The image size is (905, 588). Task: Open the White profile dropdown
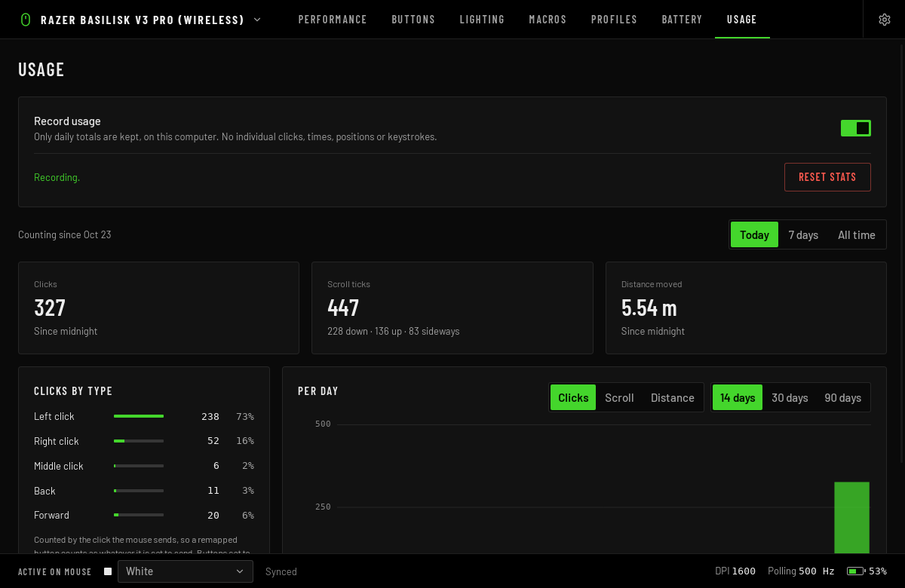pyautogui.click(x=186, y=571)
